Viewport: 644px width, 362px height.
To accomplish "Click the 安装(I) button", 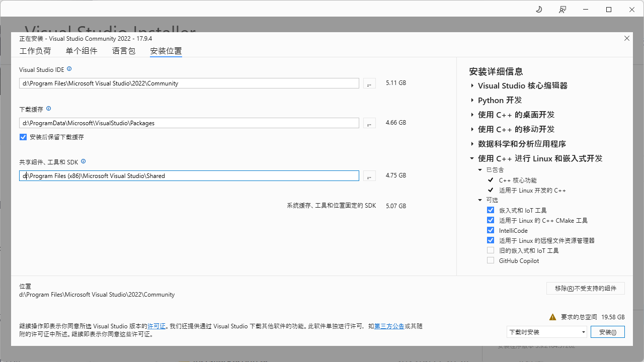I will click(x=608, y=332).
